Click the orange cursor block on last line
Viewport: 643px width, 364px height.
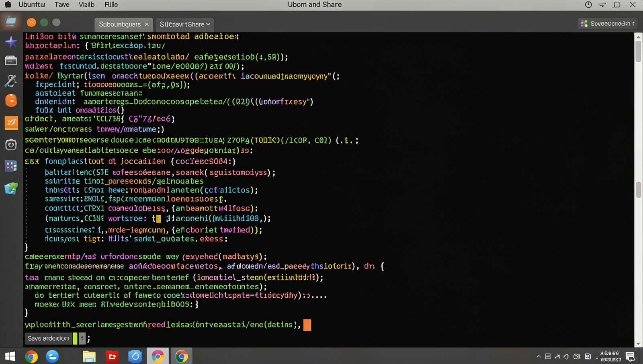(x=307, y=325)
